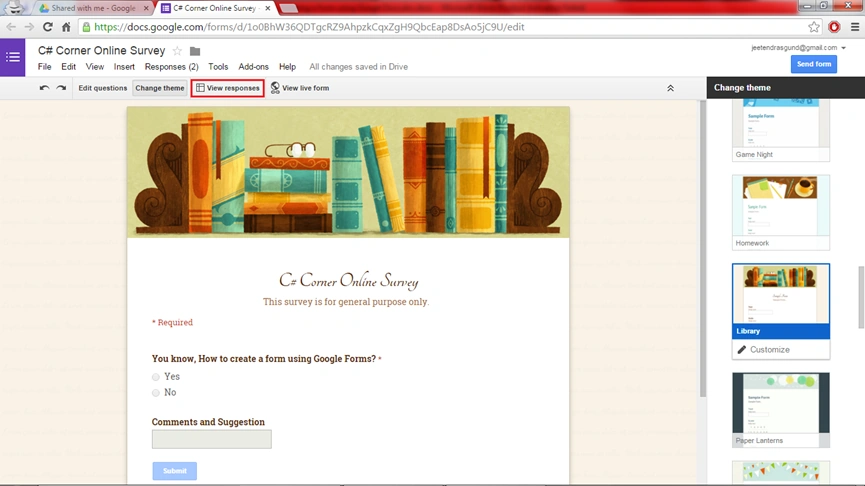Open the Chrome menu icon
Screen dimensions: 865x486
tap(855, 26)
